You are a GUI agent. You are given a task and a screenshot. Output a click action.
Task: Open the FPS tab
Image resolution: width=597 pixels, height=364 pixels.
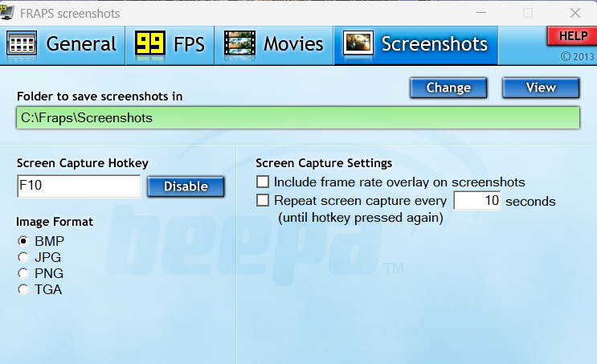coord(170,45)
